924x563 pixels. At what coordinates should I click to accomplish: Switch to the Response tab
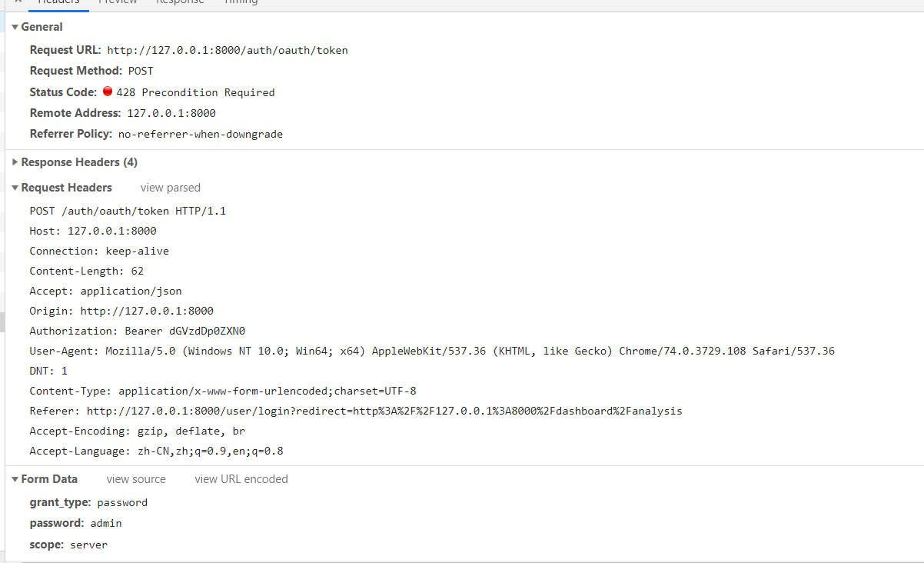point(180,3)
